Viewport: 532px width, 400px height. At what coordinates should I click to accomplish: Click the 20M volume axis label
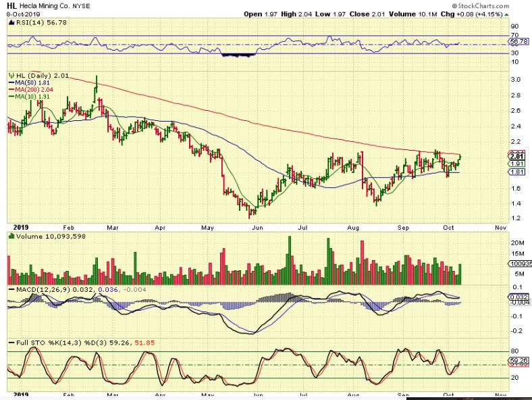(517, 243)
